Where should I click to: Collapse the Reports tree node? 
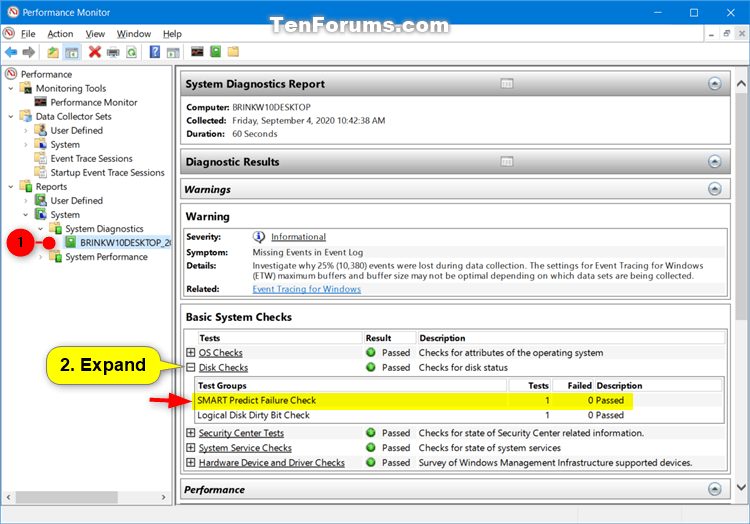(x=11, y=186)
